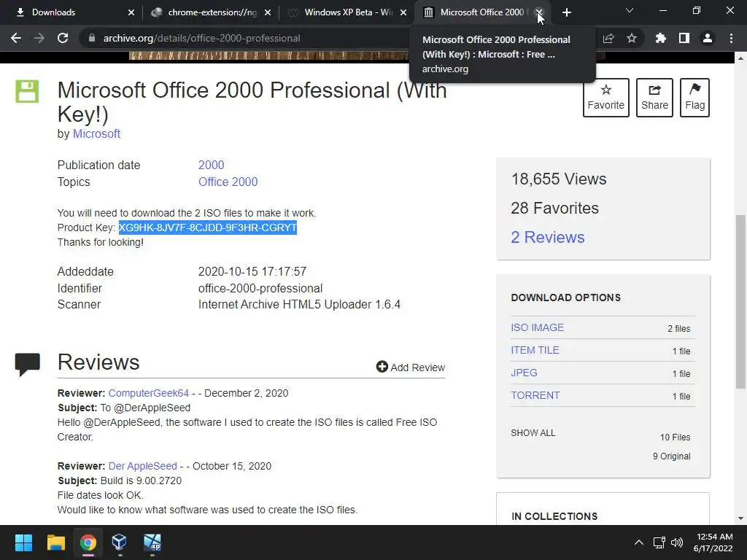Open the Windows Start menu
Screen dimensions: 747x560
coord(23,542)
